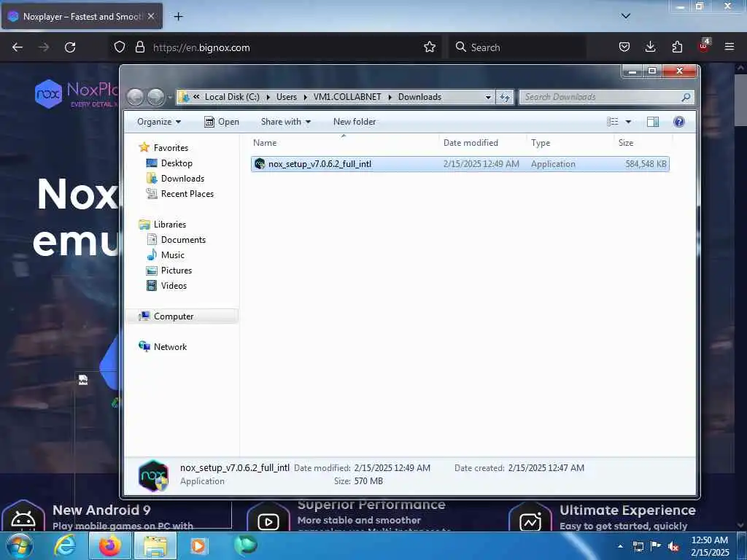The image size is (747, 560).
Task: Click Open in Explorer toolbar
Action: coord(222,122)
